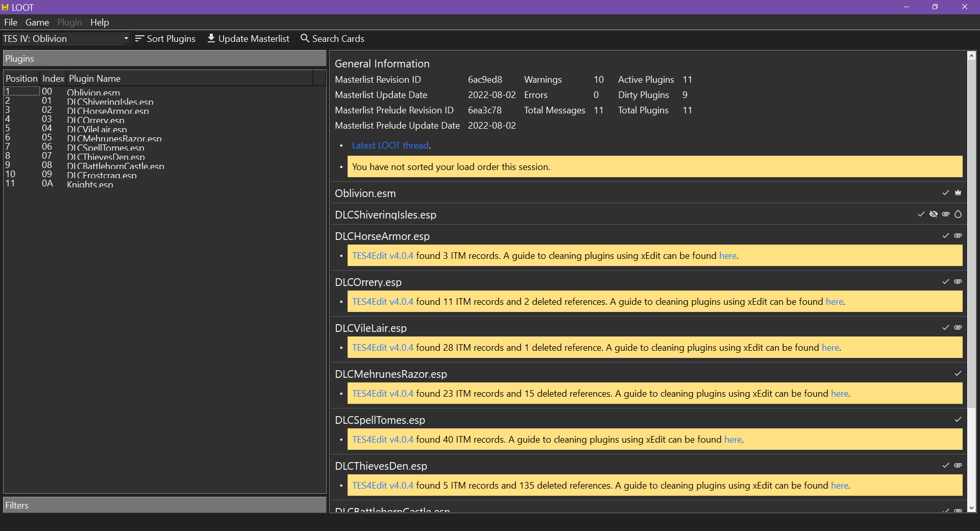Open the File menu
Screen dimensions: 980x531
coord(10,22)
